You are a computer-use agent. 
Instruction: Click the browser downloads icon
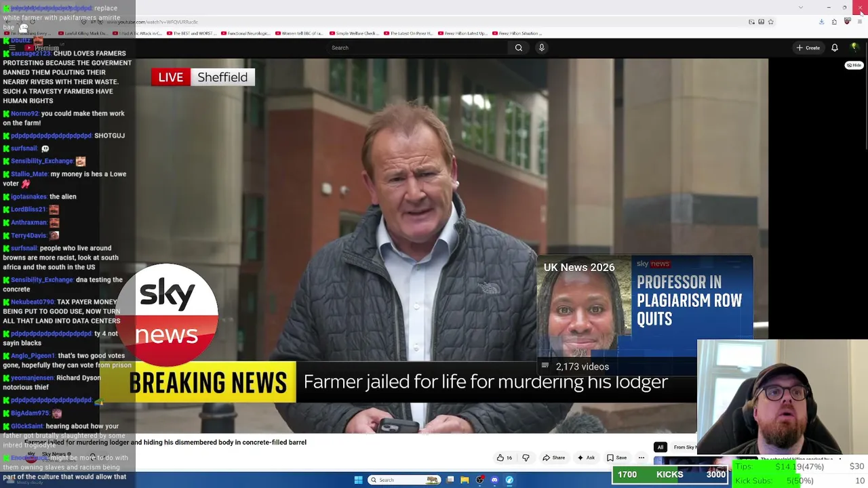click(821, 22)
